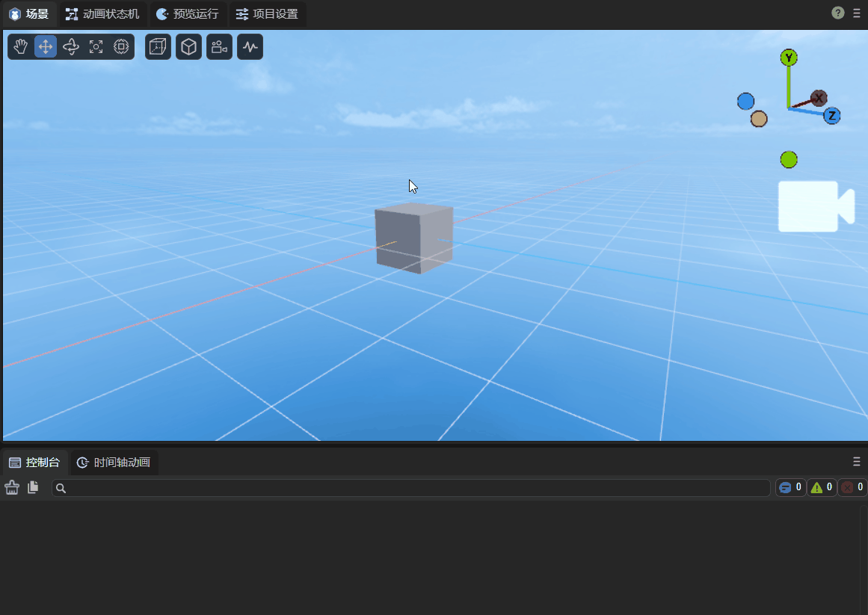The image size is (868, 615).
Task: Click the copy logs icon in console
Action: pos(33,488)
